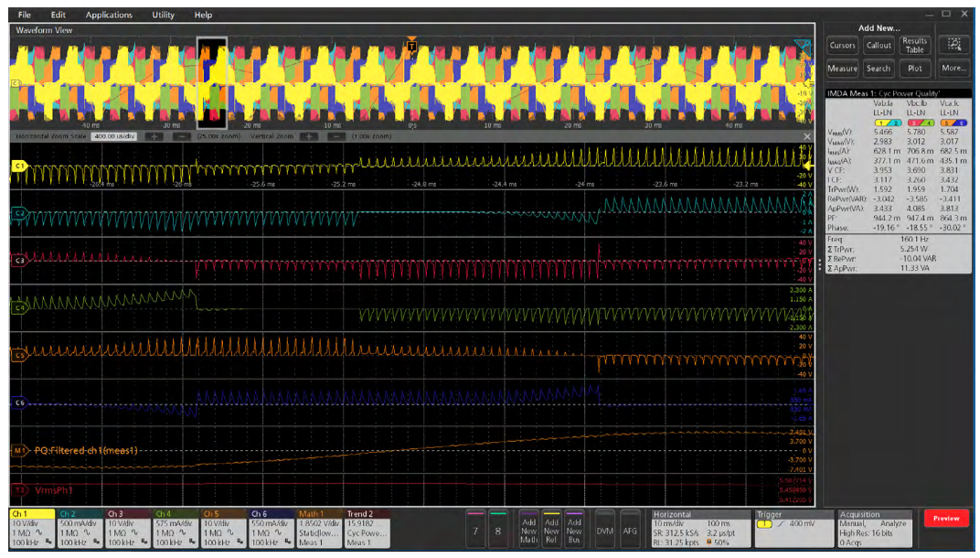Open the Utility menu

(x=164, y=15)
